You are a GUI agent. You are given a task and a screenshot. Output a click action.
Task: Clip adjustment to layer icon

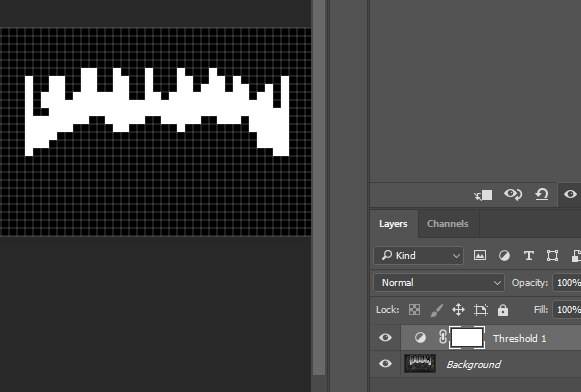pos(483,195)
